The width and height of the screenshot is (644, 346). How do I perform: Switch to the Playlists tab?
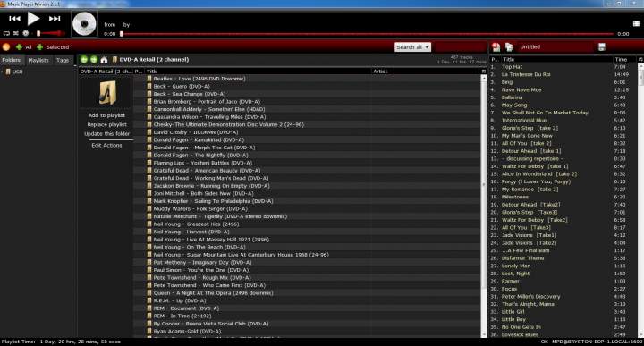pyautogui.click(x=38, y=60)
